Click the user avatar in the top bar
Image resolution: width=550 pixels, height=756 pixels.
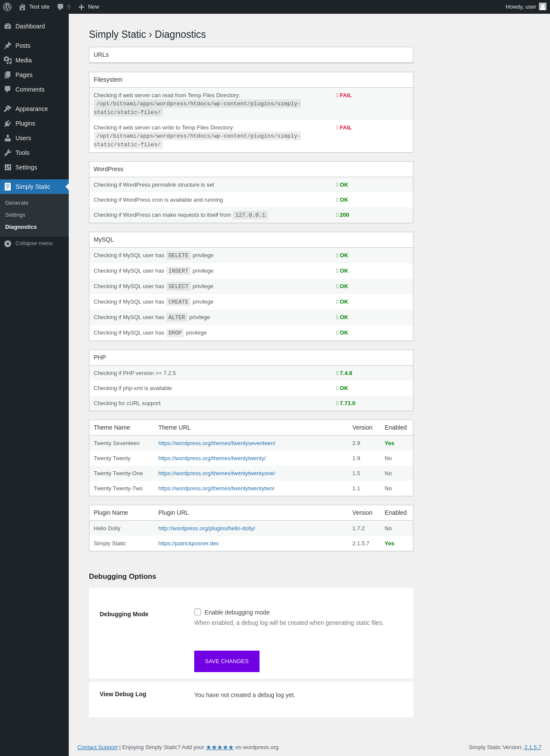pos(543,6)
